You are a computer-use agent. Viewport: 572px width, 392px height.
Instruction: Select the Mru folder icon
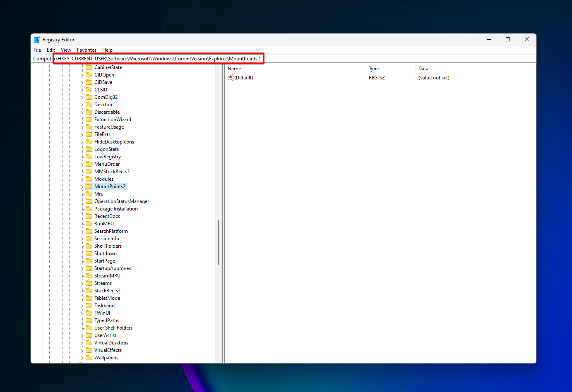click(89, 194)
